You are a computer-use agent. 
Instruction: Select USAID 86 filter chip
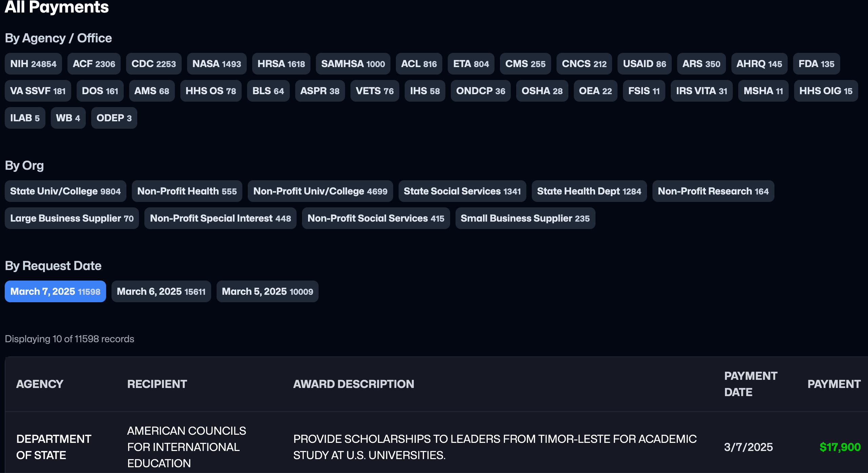tap(644, 64)
